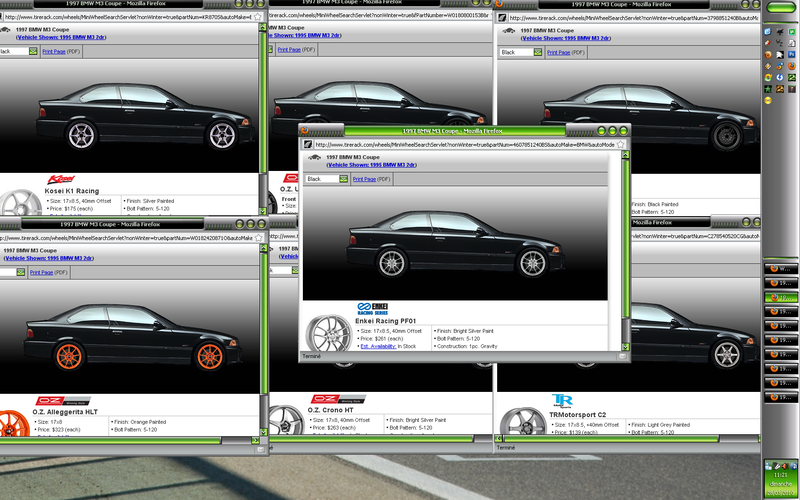800x500 pixels.
Task: Click the status bar icon in the Enkei window
Action: pyautogui.click(x=621, y=357)
